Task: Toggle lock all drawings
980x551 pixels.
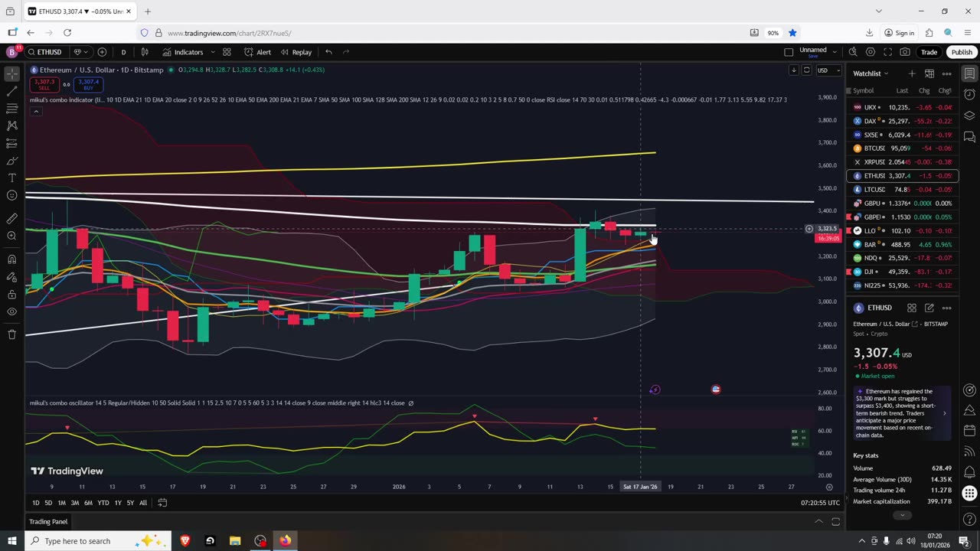Action: coord(11,294)
